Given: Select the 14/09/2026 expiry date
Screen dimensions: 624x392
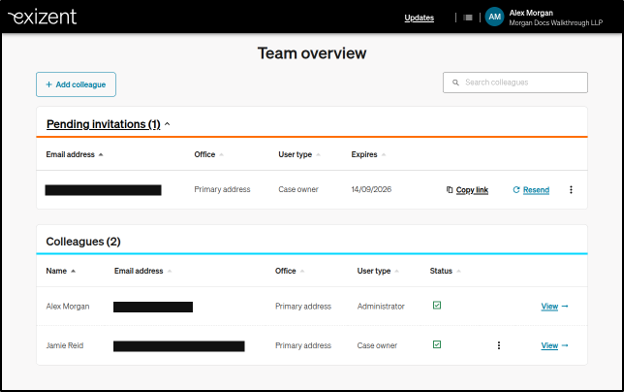Looking at the screenshot, I should [x=371, y=189].
